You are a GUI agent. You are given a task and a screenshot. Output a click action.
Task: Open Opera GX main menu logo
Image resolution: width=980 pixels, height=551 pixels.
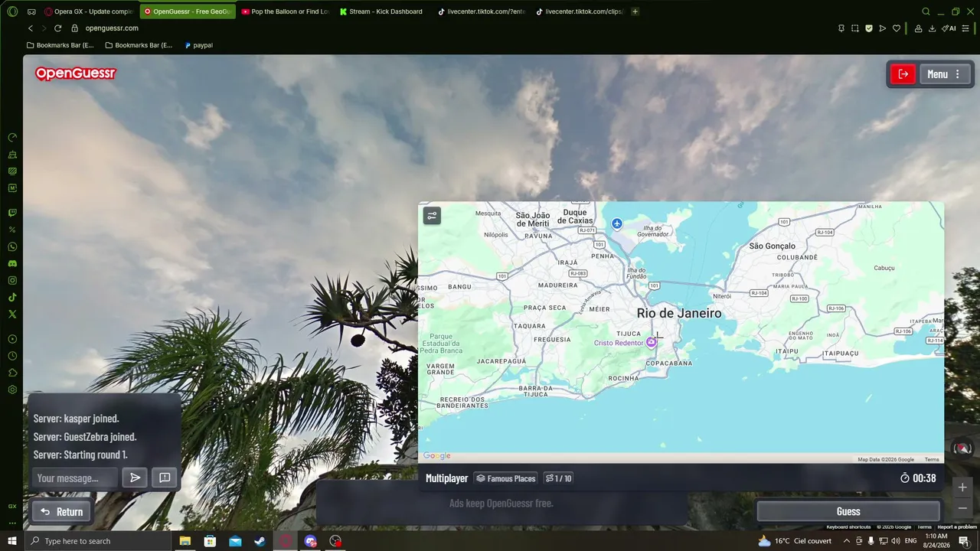[x=12, y=11]
